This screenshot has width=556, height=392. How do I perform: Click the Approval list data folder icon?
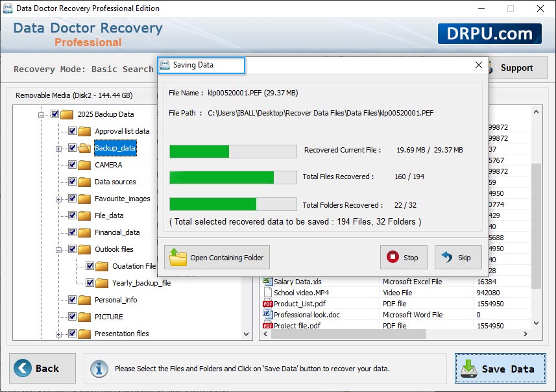tap(84, 131)
